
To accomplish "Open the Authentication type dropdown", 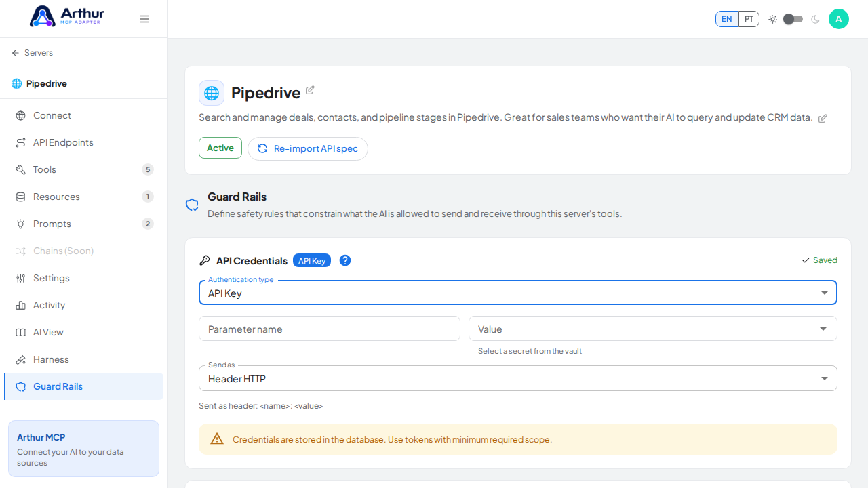I will pyautogui.click(x=518, y=293).
